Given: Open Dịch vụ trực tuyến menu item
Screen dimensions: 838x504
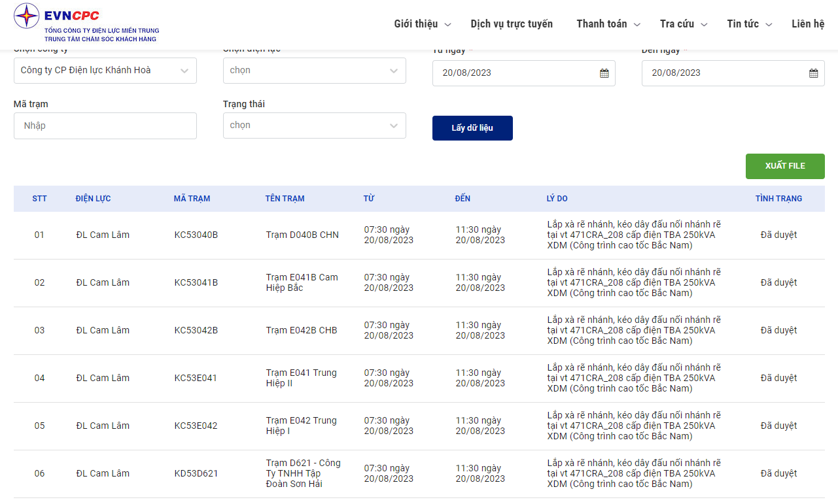Looking at the screenshot, I should click(x=512, y=24).
